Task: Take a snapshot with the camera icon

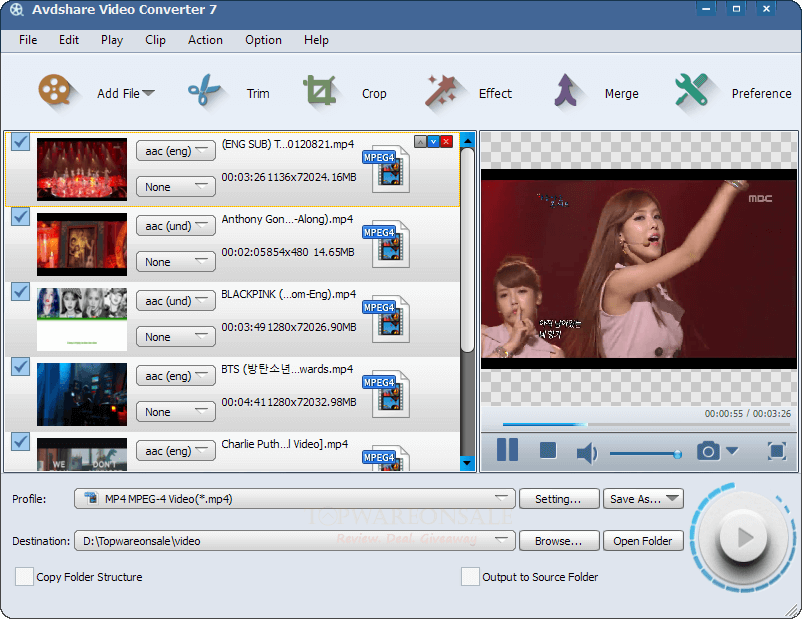Action: 708,451
